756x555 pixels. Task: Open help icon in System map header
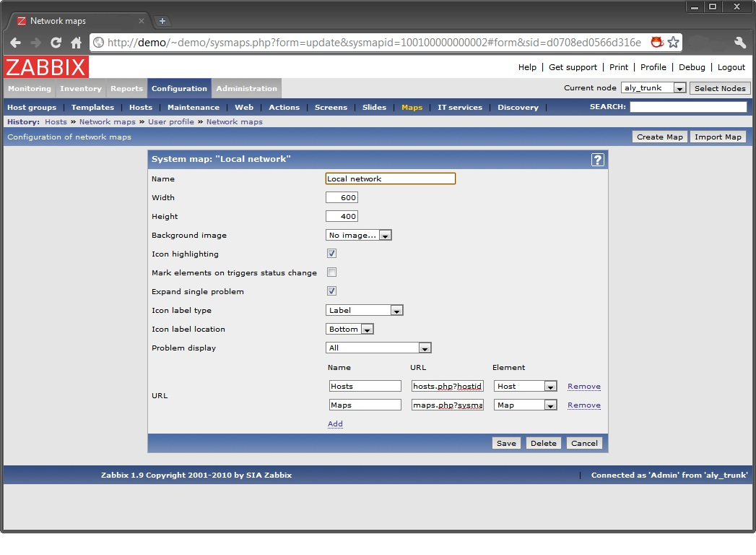(x=597, y=160)
